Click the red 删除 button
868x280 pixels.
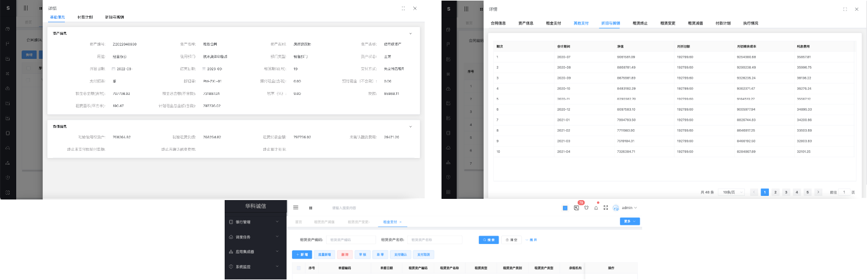coord(344,255)
